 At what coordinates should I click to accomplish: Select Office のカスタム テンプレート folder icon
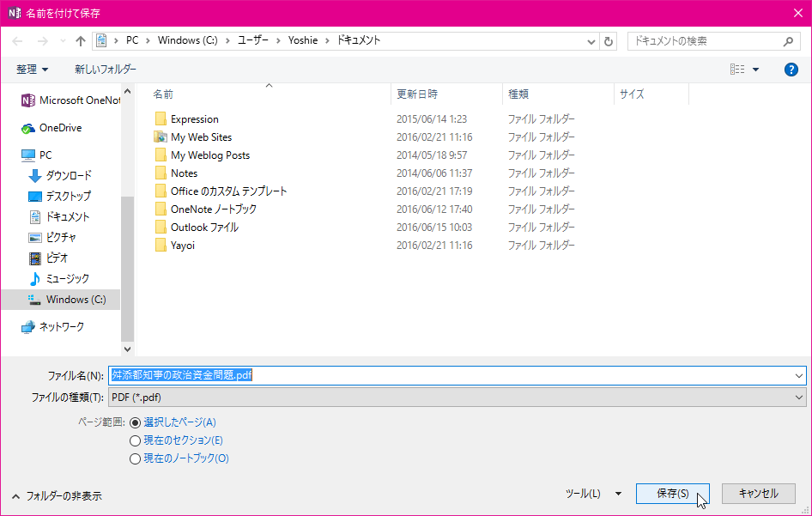point(161,191)
